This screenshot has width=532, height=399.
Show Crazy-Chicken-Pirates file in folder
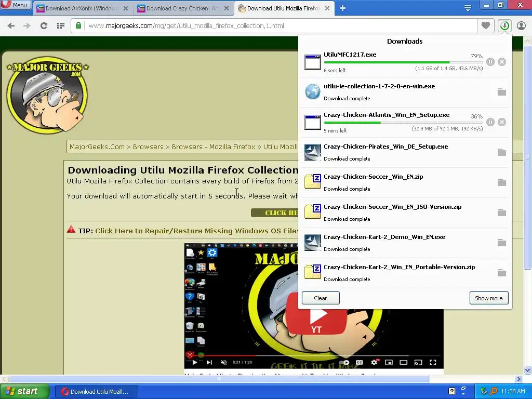tap(502, 152)
